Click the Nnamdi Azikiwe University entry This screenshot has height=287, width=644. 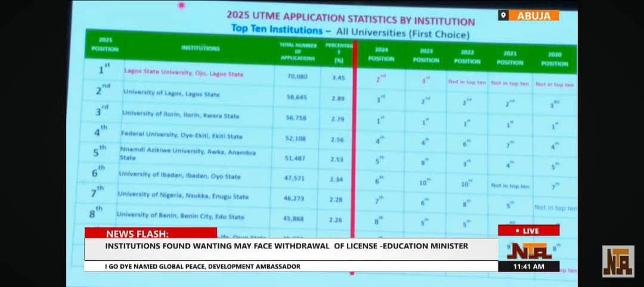[x=187, y=154]
